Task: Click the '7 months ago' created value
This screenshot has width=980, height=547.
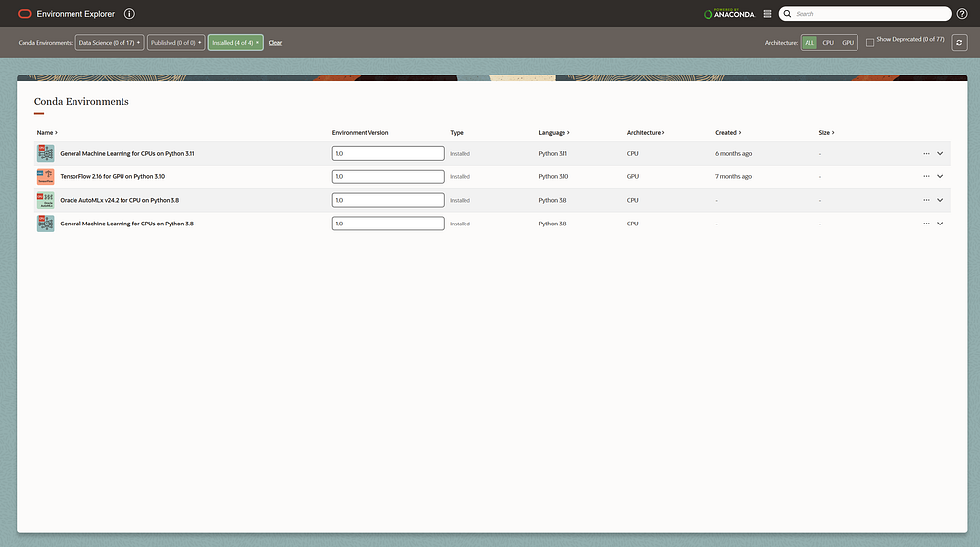Action: pyautogui.click(x=734, y=176)
